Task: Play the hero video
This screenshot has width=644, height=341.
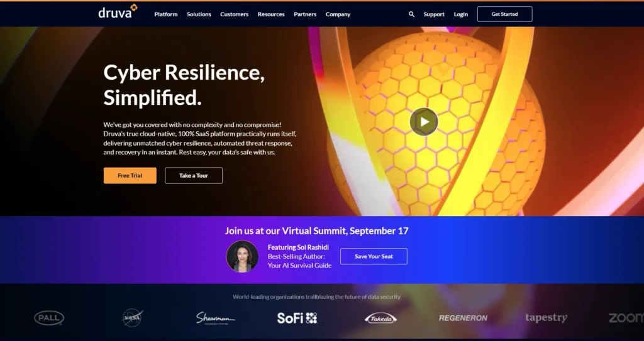Action: point(424,121)
